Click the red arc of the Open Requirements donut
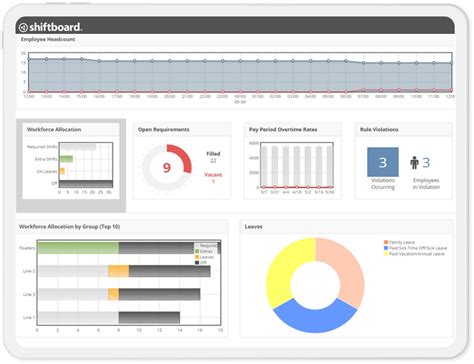This screenshot has width=474, height=364. coord(184,156)
